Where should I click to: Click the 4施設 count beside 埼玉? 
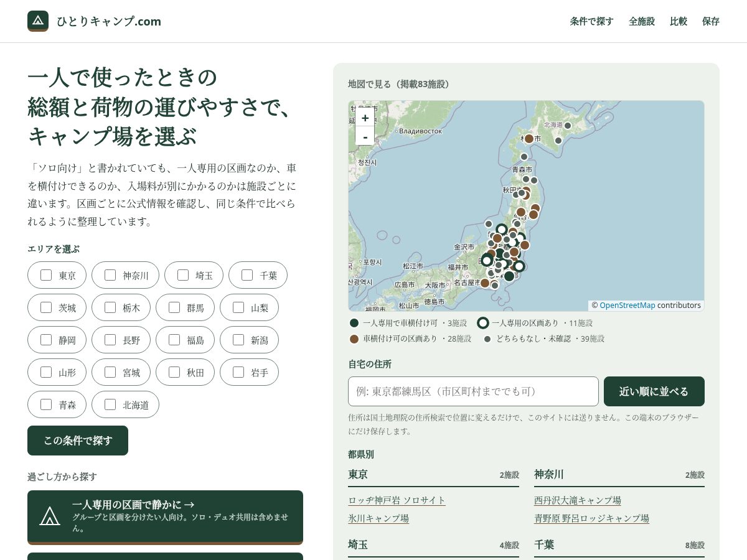point(509,545)
